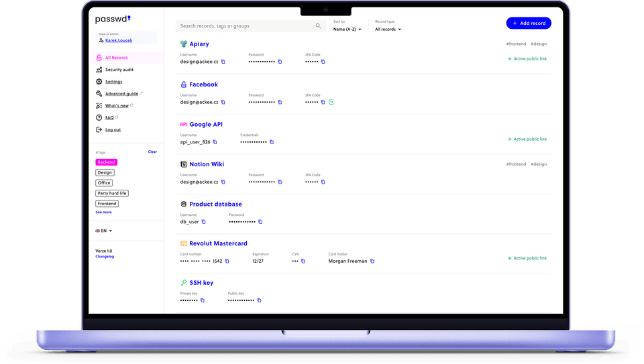Copy the Facebook 2FA code
The image size is (644, 364).
(323, 102)
